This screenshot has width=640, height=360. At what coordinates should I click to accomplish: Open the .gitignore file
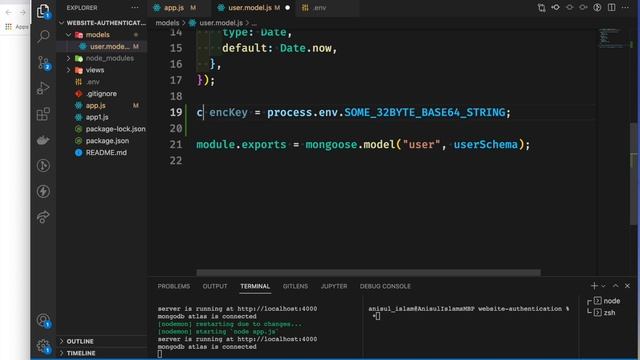tap(102, 94)
